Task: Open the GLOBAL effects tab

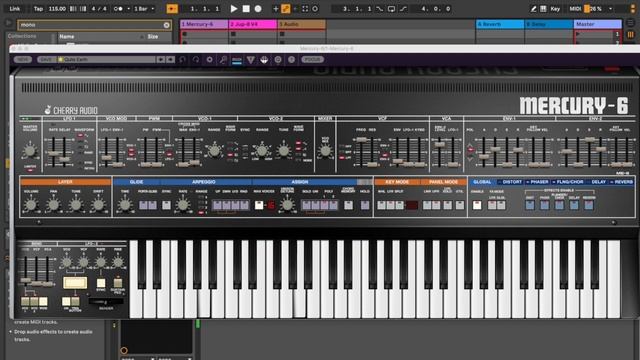Action: (x=482, y=182)
